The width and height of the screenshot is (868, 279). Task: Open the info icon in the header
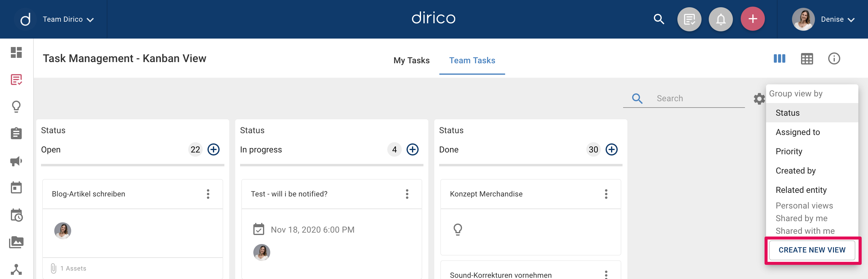point(834,58)
